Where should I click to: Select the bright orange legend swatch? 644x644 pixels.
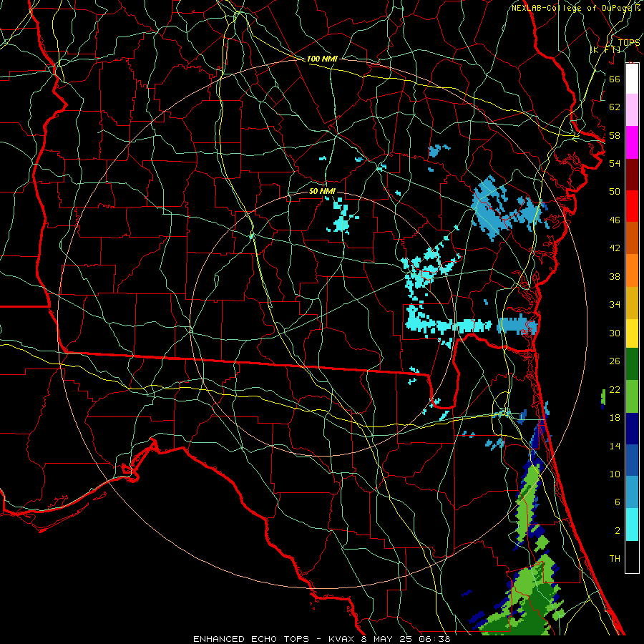tap(632, 270)
